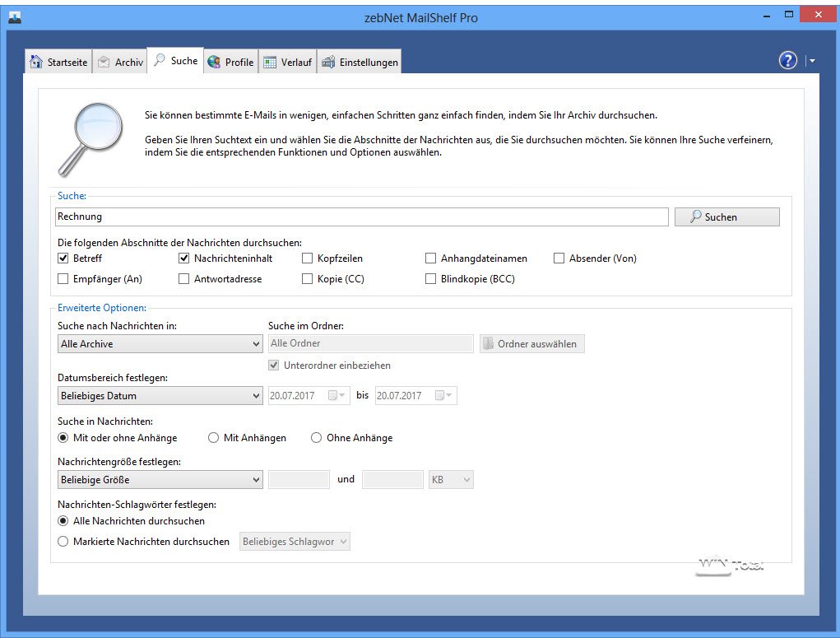
Task: Click the app icon in title bar
Action: (x=14, y=16)
